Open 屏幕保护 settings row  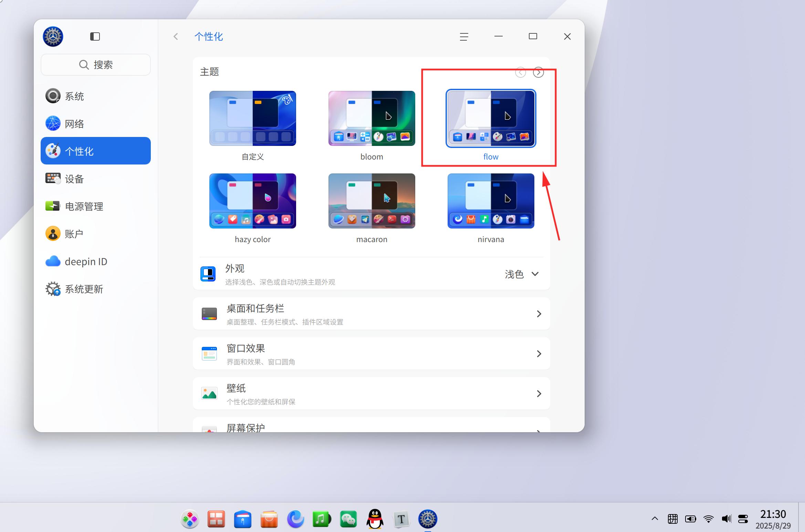372,425
